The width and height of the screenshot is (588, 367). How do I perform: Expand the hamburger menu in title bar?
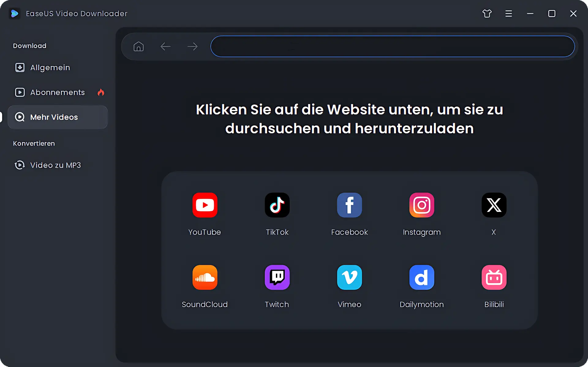(509, 13)
